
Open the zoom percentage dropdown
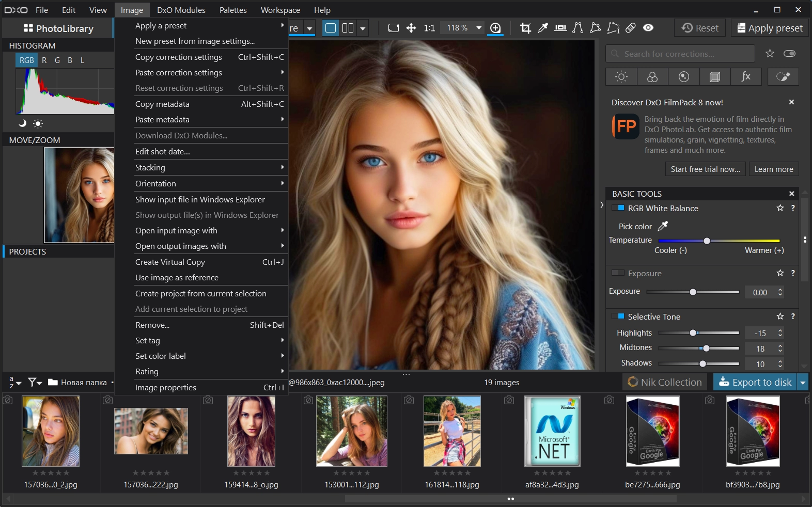click(479, 28)
